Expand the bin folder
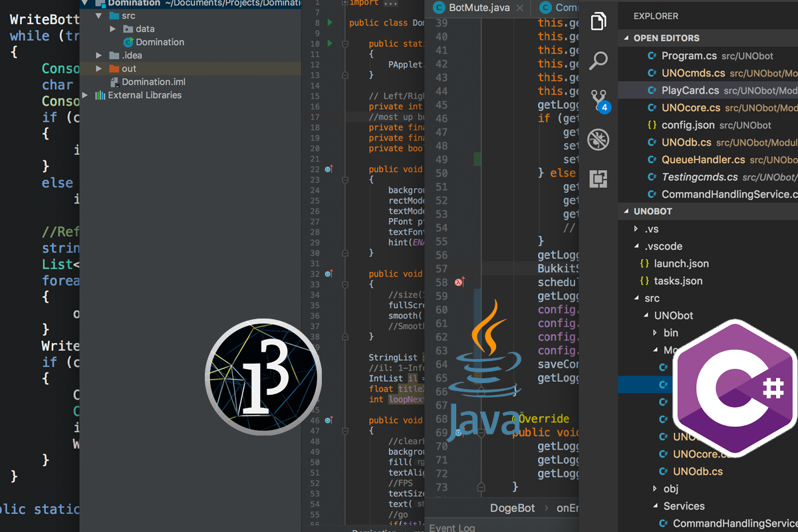Viewport: 798px width, 532px height. pyautogui.click(x=656, y=332)
